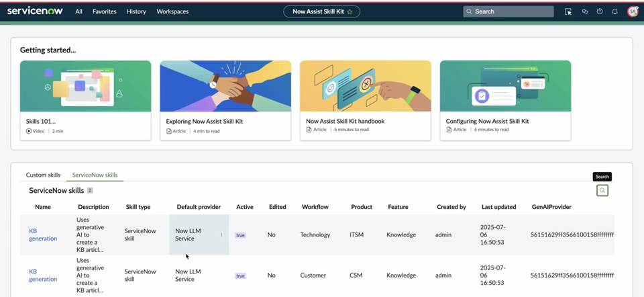The image size is (644, 297).
Task: Click the true badge in the ITSM row
Action: click(x=240, y=235)
